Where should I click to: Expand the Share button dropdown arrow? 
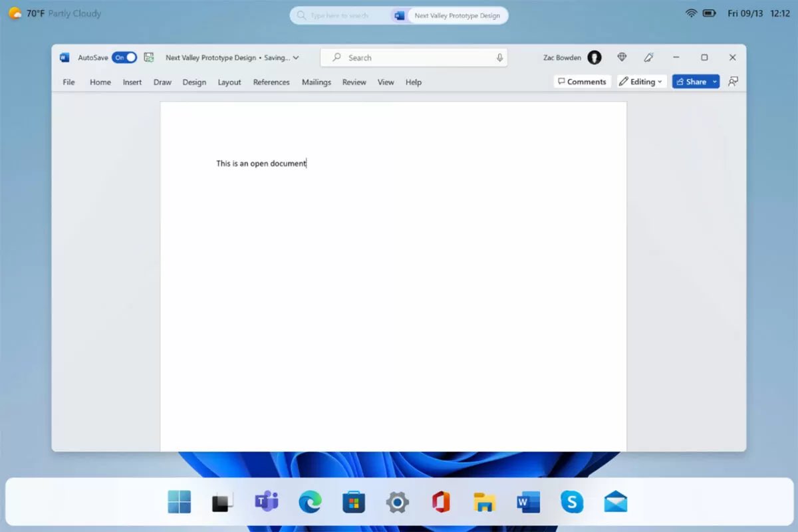(x=715, y=82)
